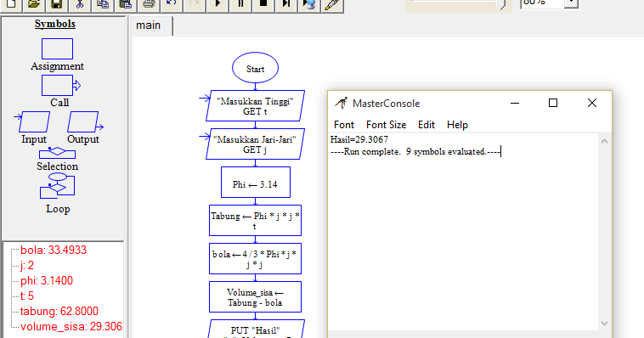Toggle the ink pen tool

333,4
